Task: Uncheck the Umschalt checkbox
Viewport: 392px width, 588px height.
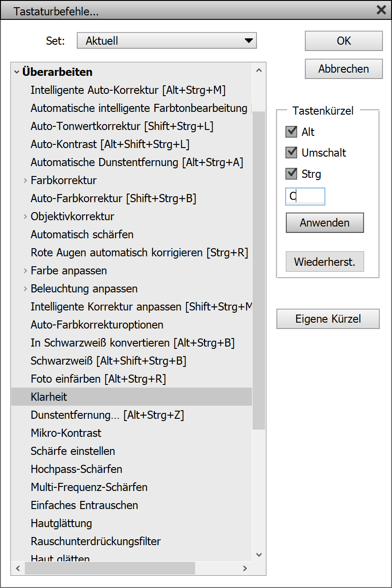Action: click(x=291, y=153)
